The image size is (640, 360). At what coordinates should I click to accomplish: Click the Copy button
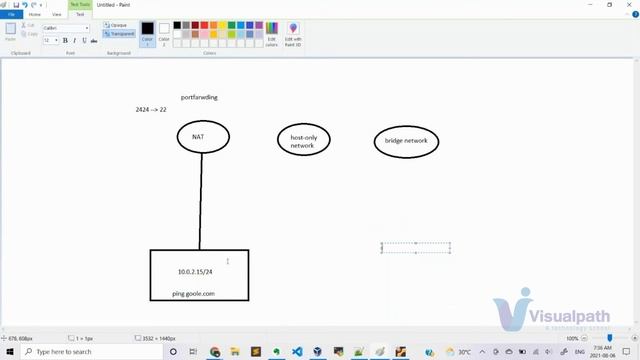[29, 34]
